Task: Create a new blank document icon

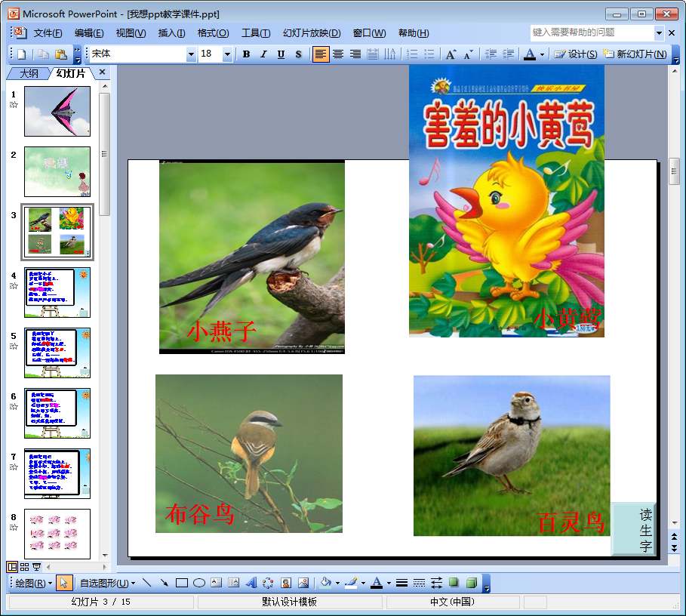Action: (21, 54)
